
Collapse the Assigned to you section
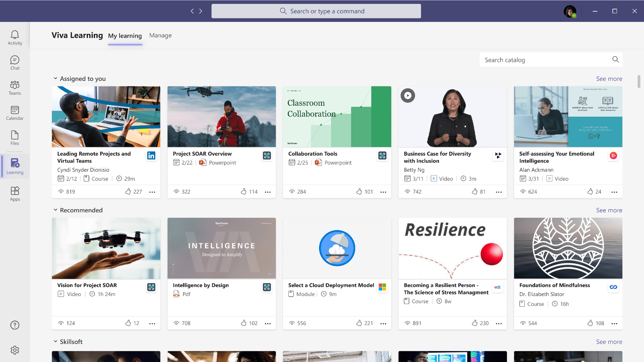click(x=55, y=79)
